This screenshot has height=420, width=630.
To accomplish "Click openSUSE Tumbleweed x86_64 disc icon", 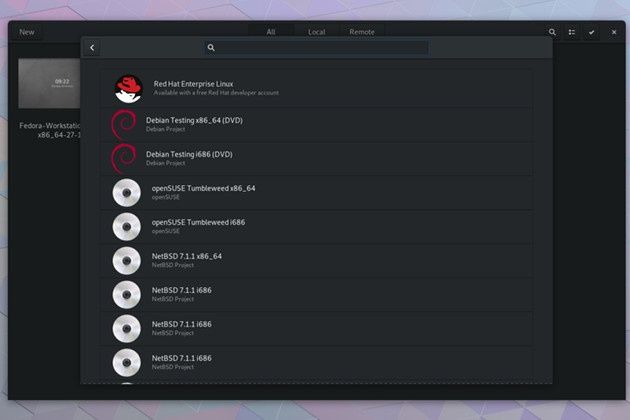I will [127, 193].
